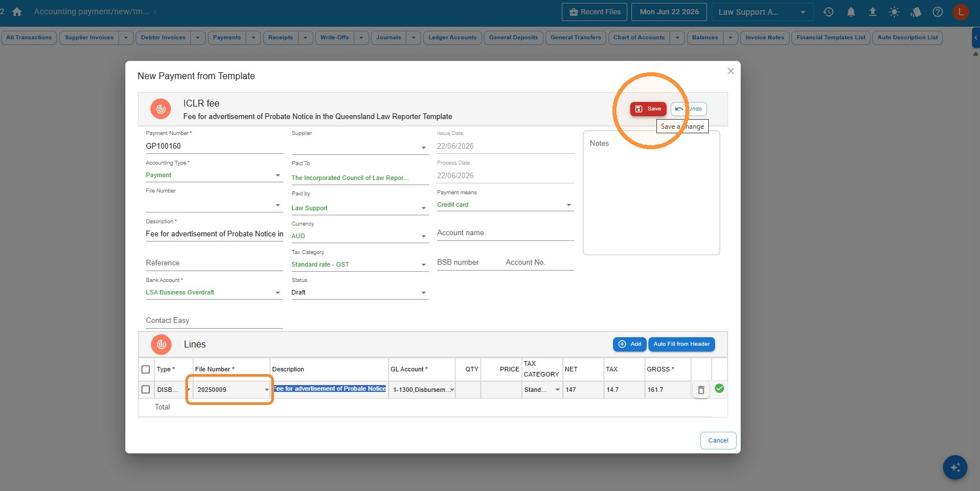The height and width of the screenshot is (491, 980).
Task: Click Auto Fill from Header
Action: 681,344
